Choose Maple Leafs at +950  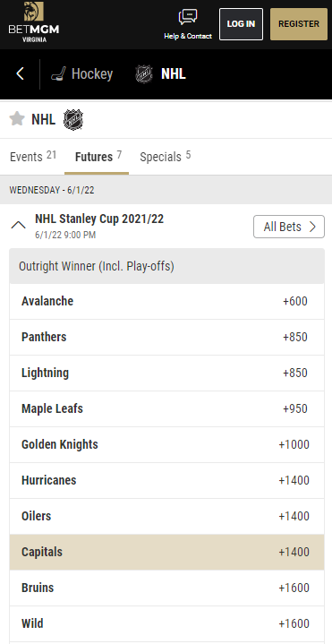(166, 408)
